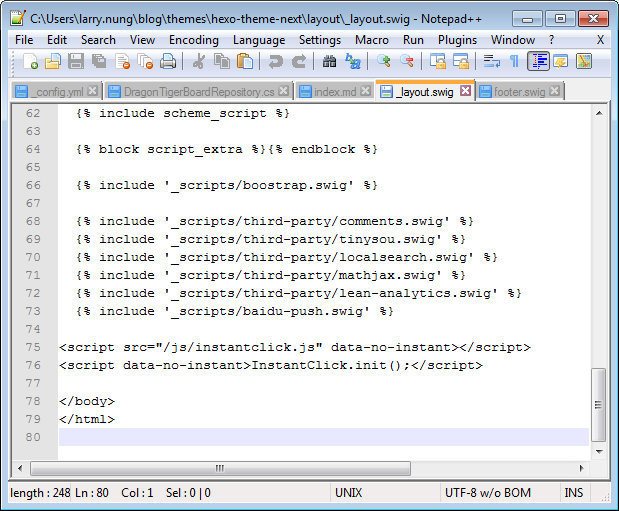Save the current file using Save icon
The width and height of the screenshot is (619, 511).
click(76, 62)
